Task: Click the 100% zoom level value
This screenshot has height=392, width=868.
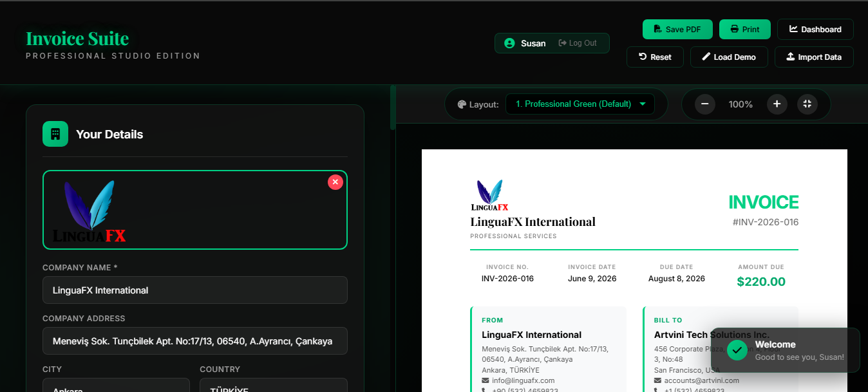Action: pyautogui.click(x=741, y=104)
